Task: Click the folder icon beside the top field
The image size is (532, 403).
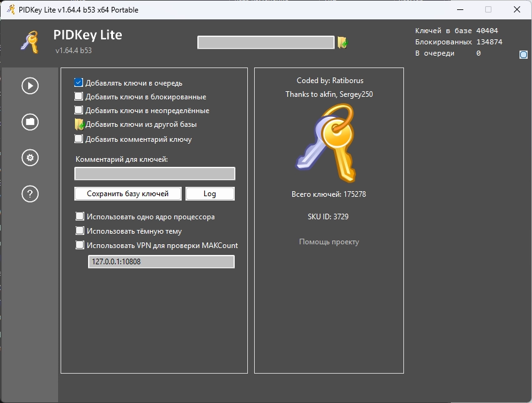Action: (x=342, y=42)
